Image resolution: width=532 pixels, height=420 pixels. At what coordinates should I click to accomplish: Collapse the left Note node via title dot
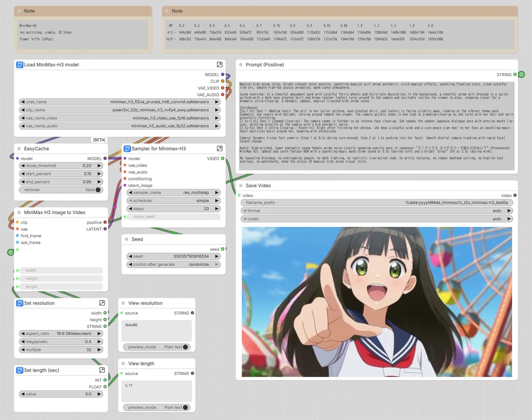click(19, 11)
